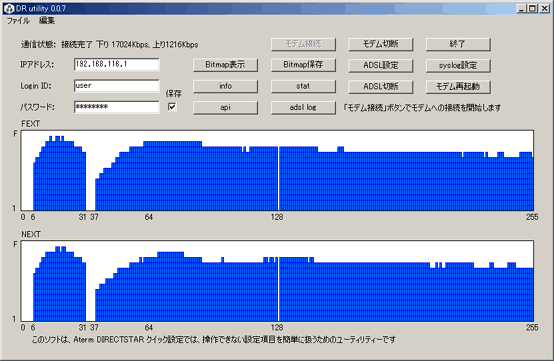Focus the Login ID input field
Image resolution: width=554 pixels, height=361 pixels.
click(x=117, y=86)
